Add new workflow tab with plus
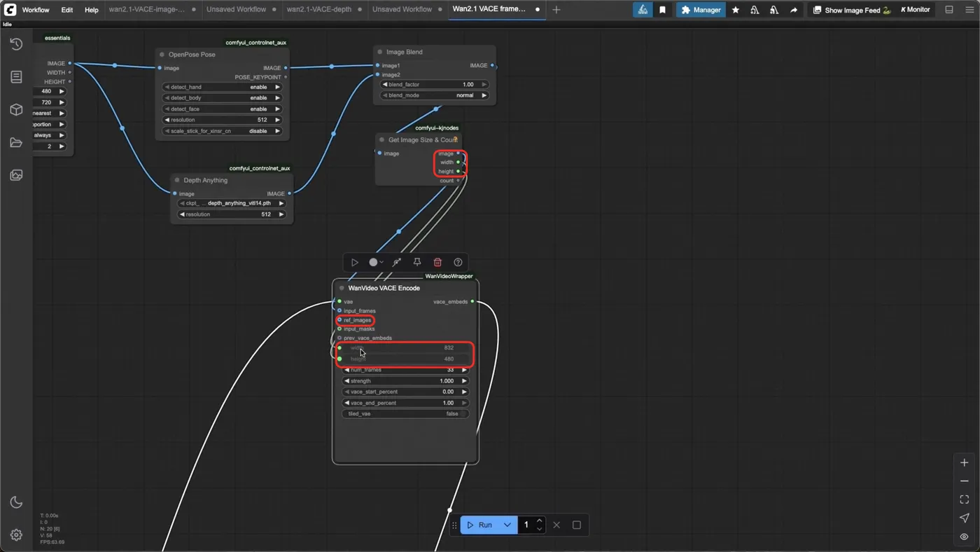980x552 pixels. [556, 10]
